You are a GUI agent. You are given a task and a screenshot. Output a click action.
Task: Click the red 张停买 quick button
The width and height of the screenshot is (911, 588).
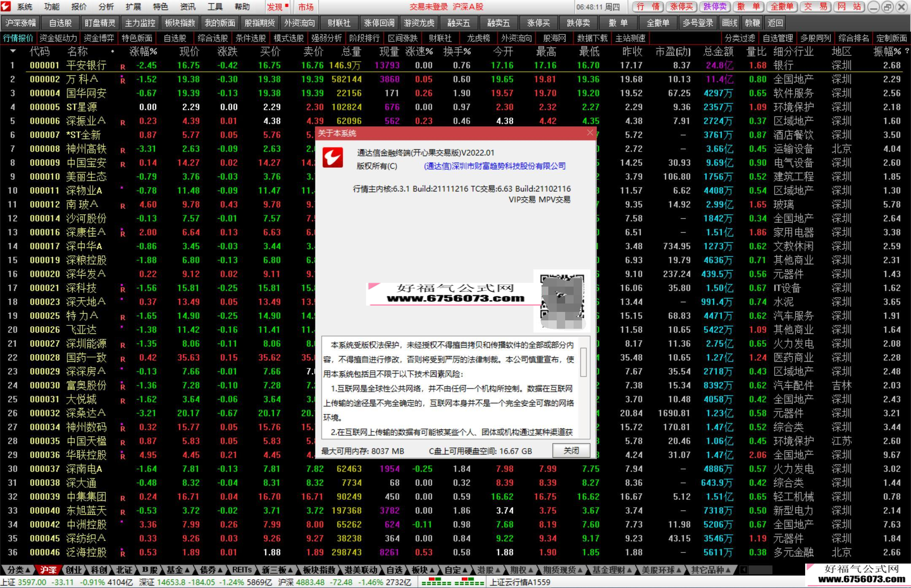pyautogui.click(x=682, y=7)
